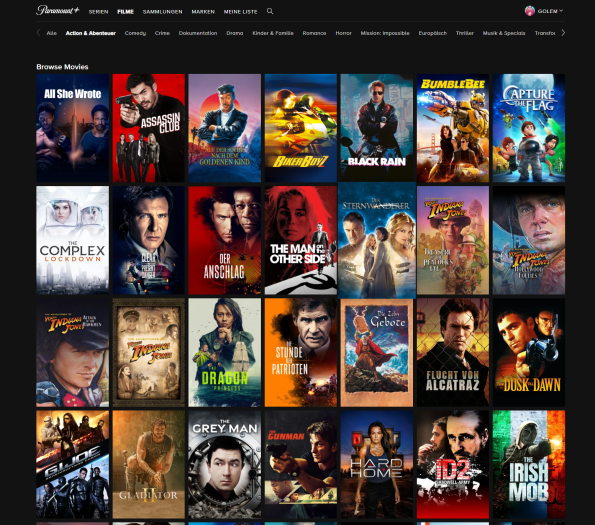Viewport: 595px width, 525px height.
Task: Open Indiana Jones Hollywood Follies poster
Action: coord(529,240)
